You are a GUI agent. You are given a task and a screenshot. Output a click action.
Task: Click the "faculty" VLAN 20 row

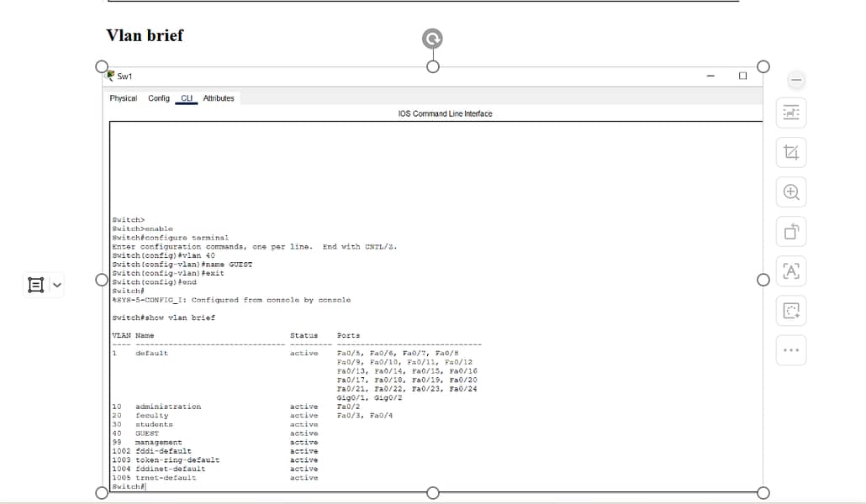[252, 416]
